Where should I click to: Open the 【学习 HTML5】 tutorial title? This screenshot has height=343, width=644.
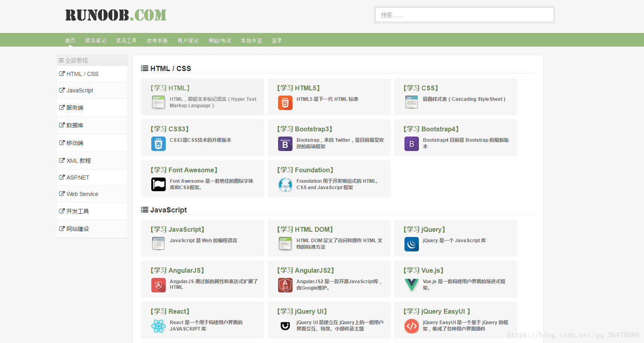(299, 88)
